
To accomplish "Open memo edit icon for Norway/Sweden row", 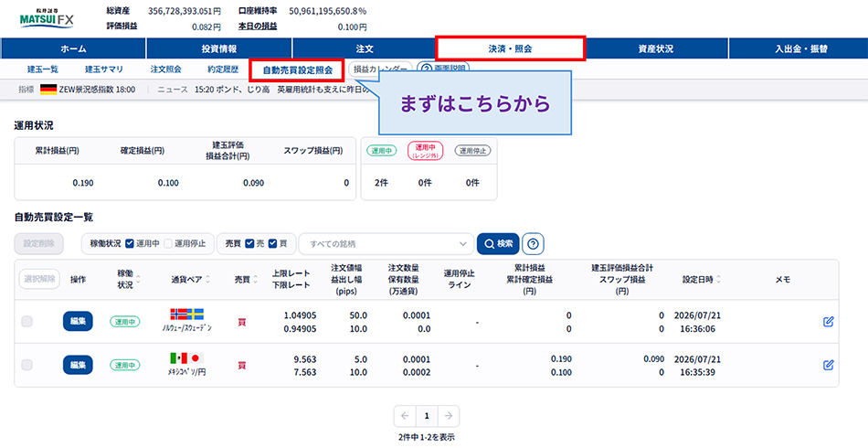I will click(828, 322).
